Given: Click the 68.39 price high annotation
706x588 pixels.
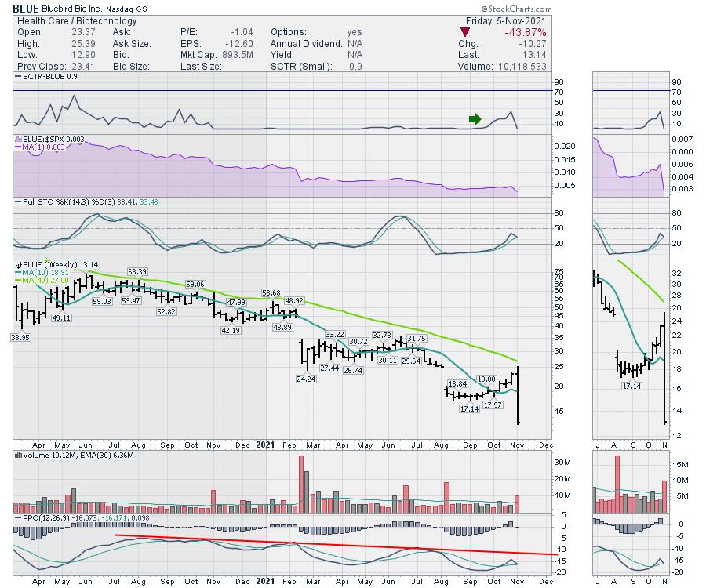Looking at the screenshot, I should tap(138, 272).
